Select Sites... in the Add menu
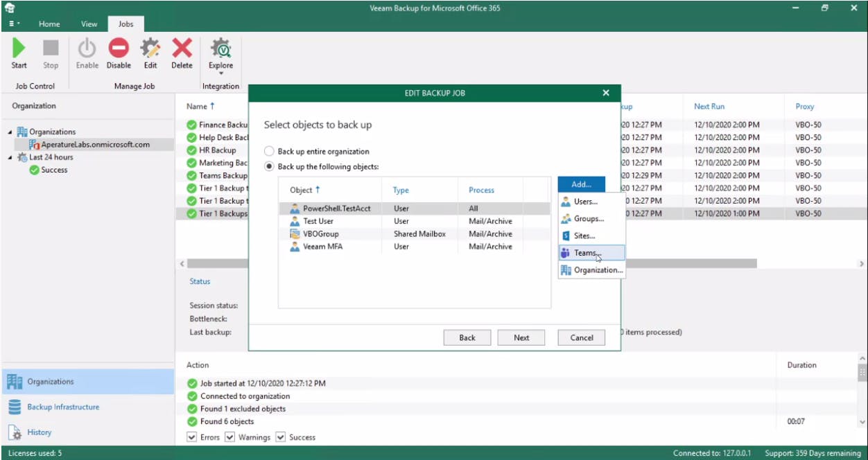Screen dimensions: 868x460 [591, 236]
